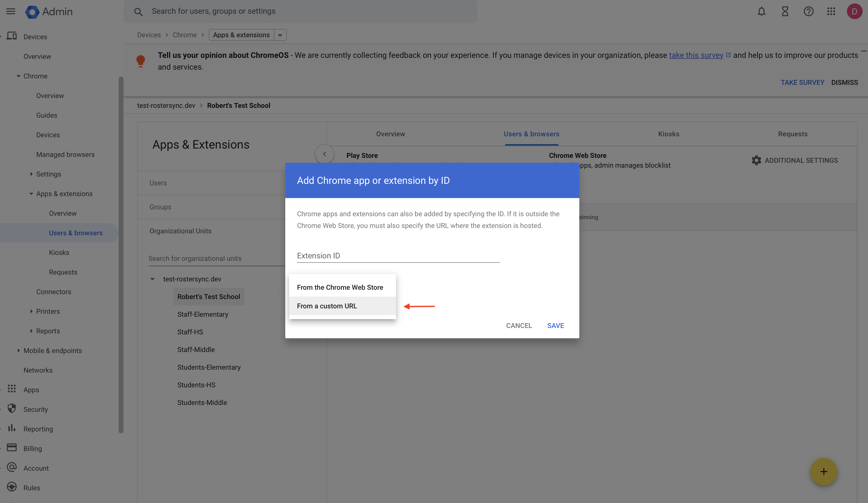Click the Extension ID input field

(398, 256)
